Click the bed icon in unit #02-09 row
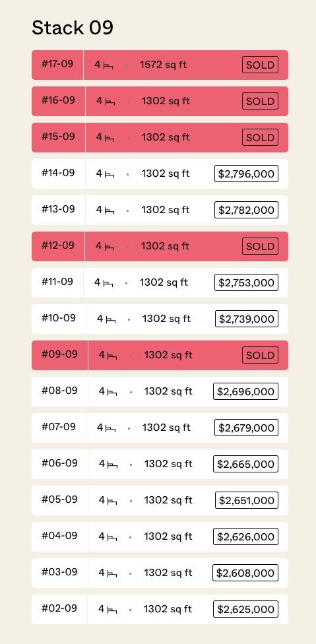316x644 pixels. coord(112,610)
